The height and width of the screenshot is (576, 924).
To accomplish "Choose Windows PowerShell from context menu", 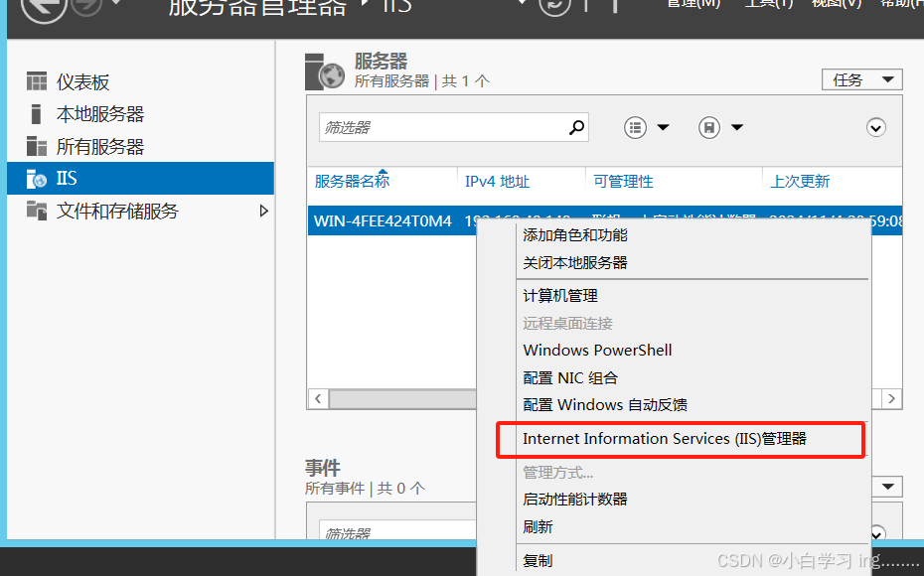I will pyautogui.click(x=597, y=350).
